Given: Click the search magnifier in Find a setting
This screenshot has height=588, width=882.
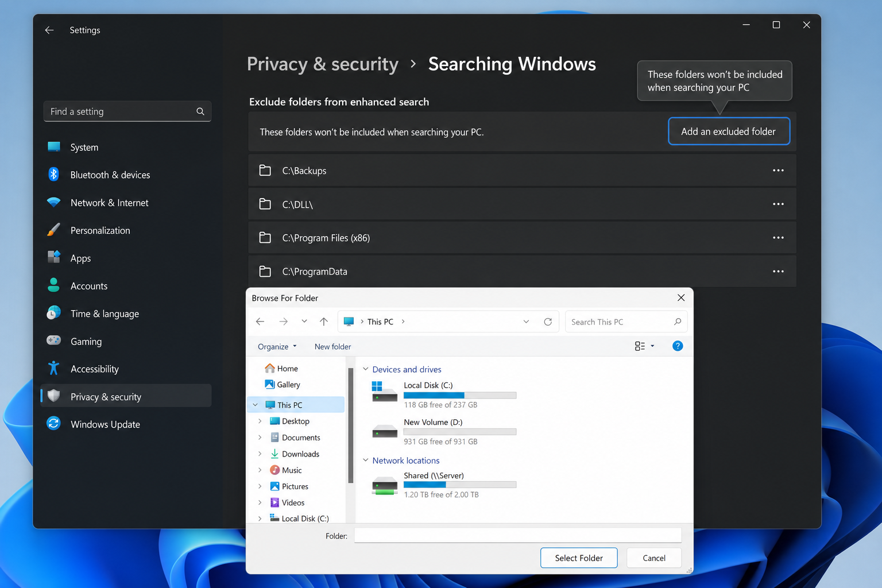Looking at the screenshot, I should [x=200, y=111].
